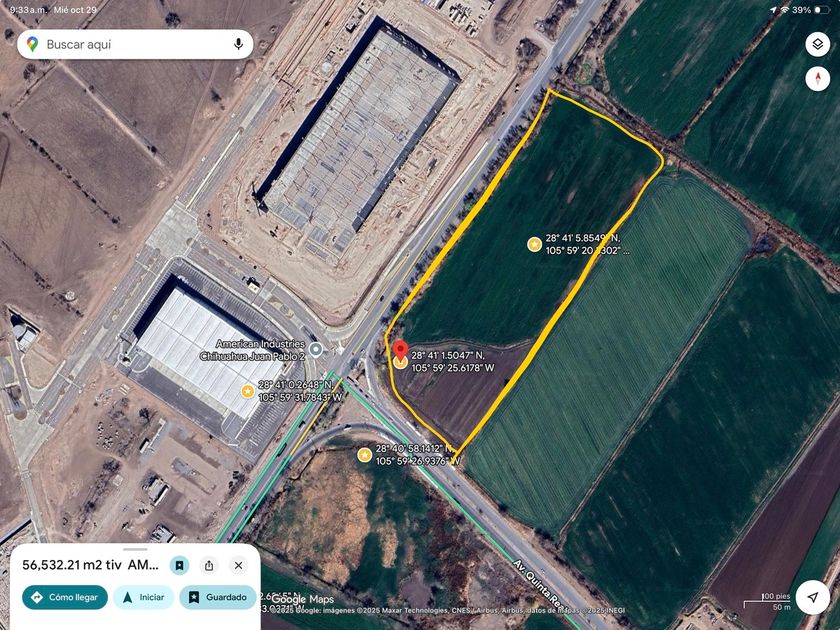Viewport: 840px width, 630px height.
Task: Tap the Iniciar navigation button
Action: pos(144,597)
